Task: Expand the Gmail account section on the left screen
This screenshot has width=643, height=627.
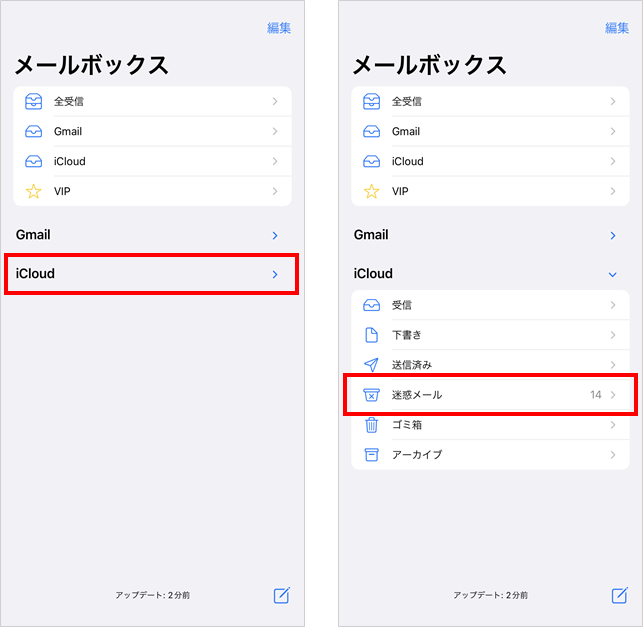Action: pos(275,235)
